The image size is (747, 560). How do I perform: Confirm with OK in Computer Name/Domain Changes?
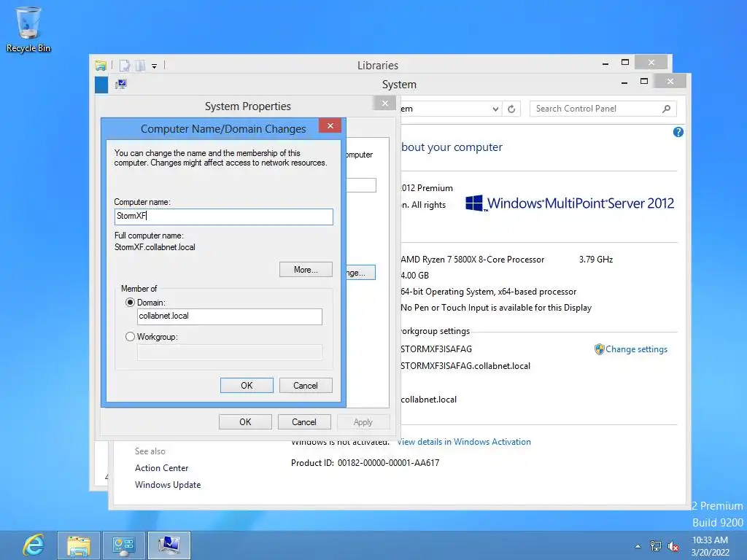pos(247,385)
